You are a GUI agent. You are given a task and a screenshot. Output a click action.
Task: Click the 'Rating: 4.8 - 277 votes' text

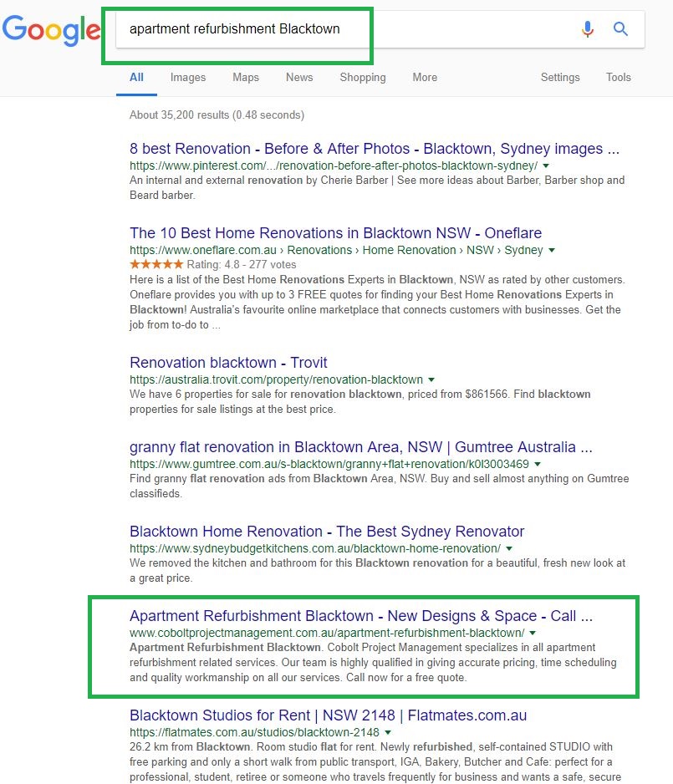click(x=242, y=264)
